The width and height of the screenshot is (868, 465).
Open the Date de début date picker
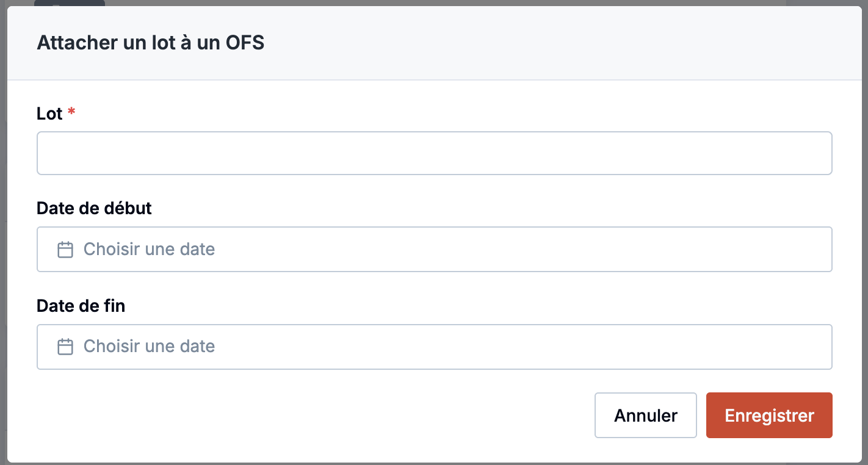(x=435, y=250)
